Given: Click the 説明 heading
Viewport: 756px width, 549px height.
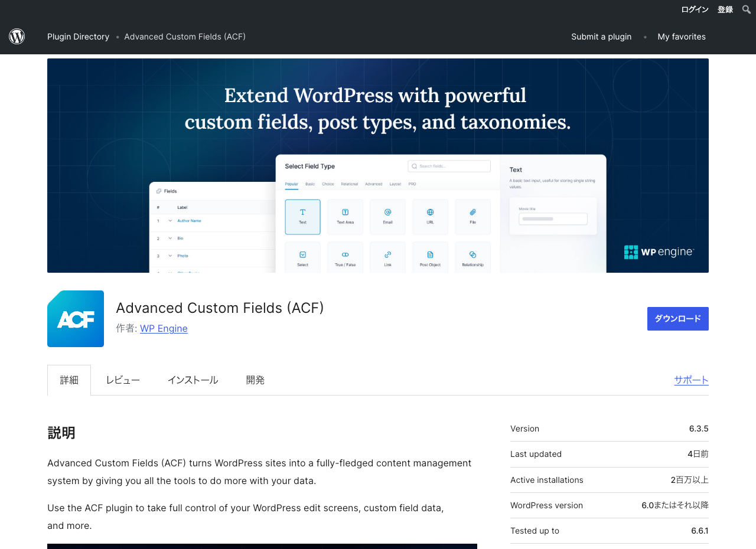Looking at the screenshot, I should 61,433.
